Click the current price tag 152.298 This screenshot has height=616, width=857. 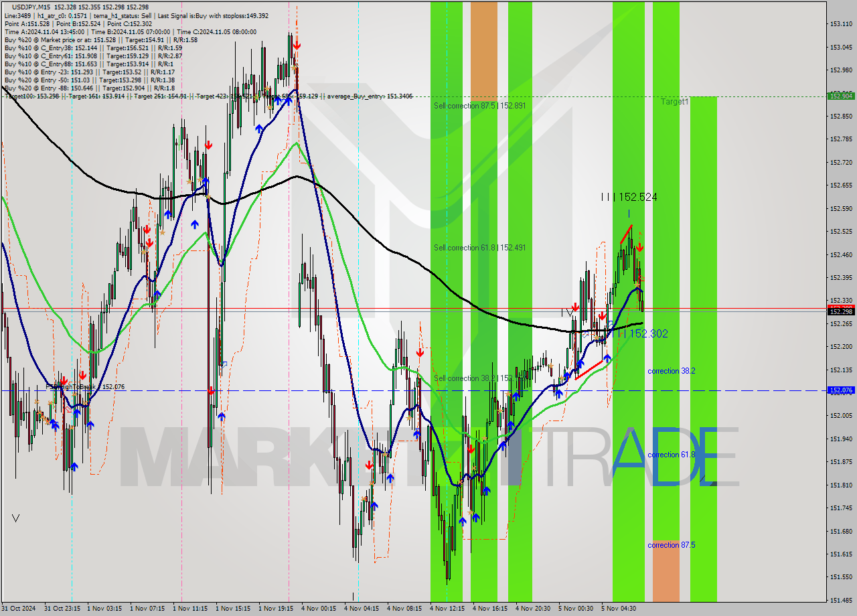point(841,311)
